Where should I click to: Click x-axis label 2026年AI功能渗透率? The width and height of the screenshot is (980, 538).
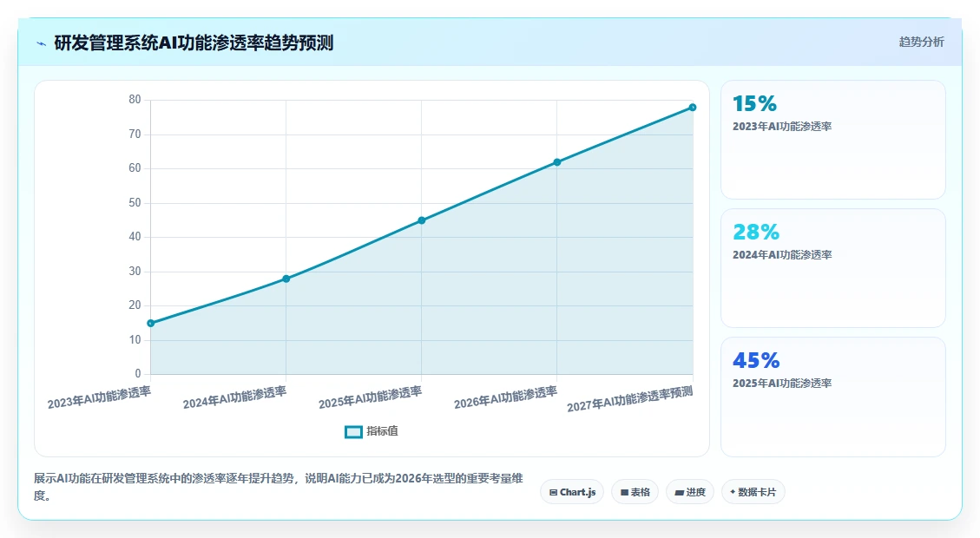pyautogui.click(x=506, y=397)
